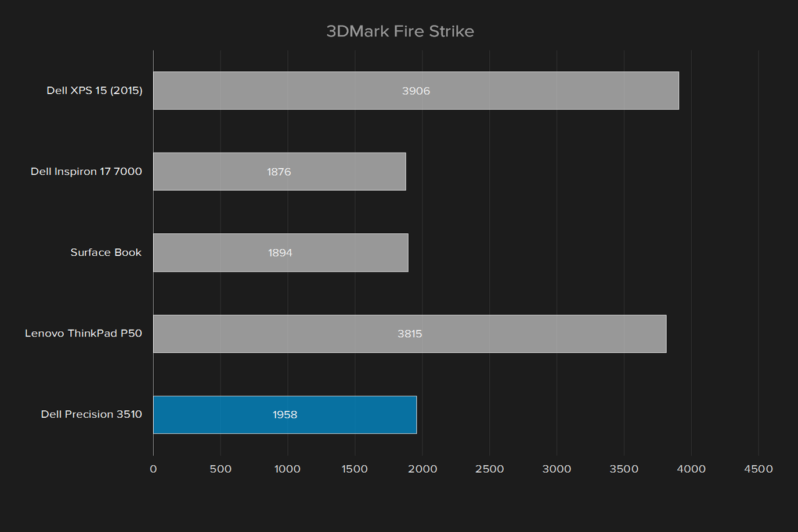Click the 1958 value in the bar
The height and width of the screenshot is (532, 798).
point(285,415)
